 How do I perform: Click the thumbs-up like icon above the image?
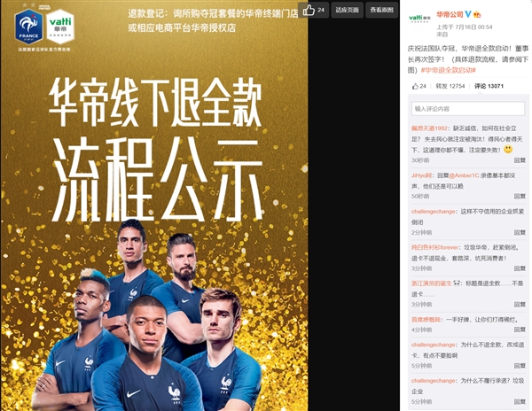[309, 10]
